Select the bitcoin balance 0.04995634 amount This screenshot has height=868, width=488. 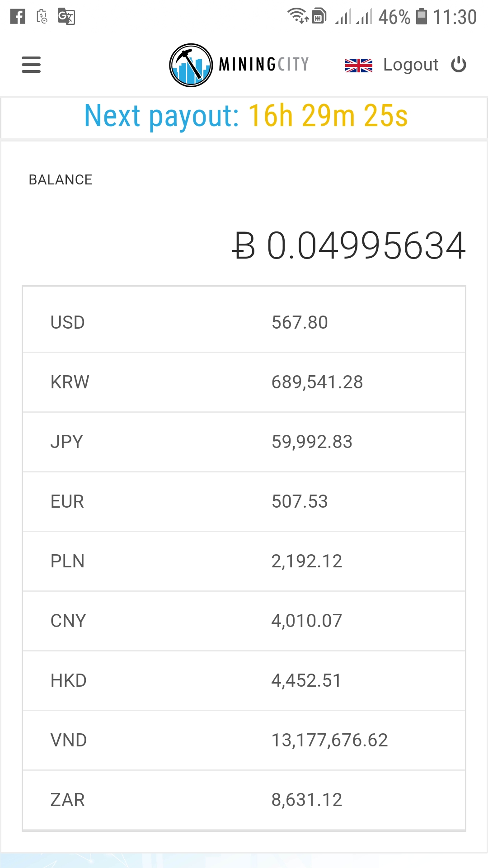tap(349, 246)
